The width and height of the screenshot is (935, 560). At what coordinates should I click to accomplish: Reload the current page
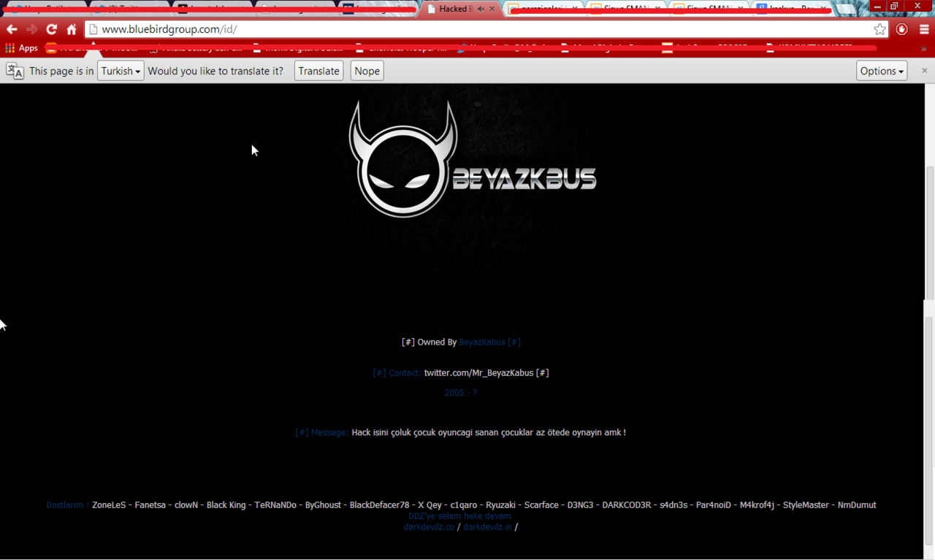tap(51, 29)
